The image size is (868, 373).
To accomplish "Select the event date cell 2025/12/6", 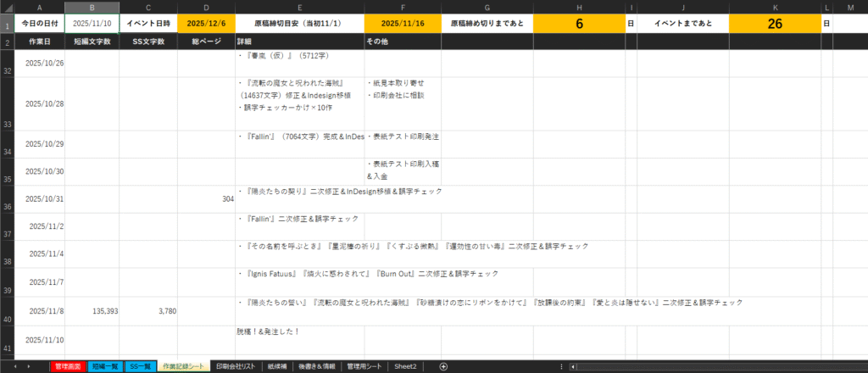I will tap(206, 24).
